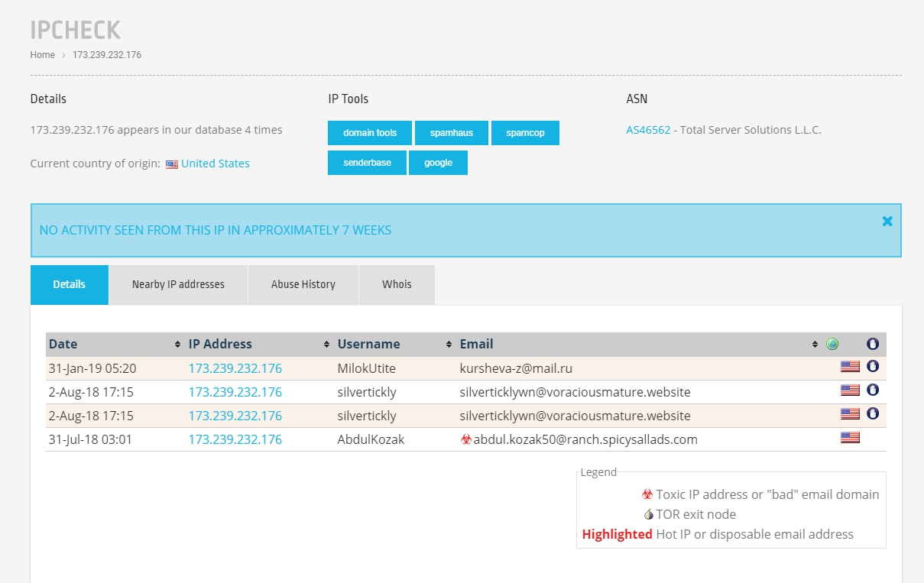Switch to the Nearby IP addresses tab
Screen dimensions: 924x583
point(178,284)
